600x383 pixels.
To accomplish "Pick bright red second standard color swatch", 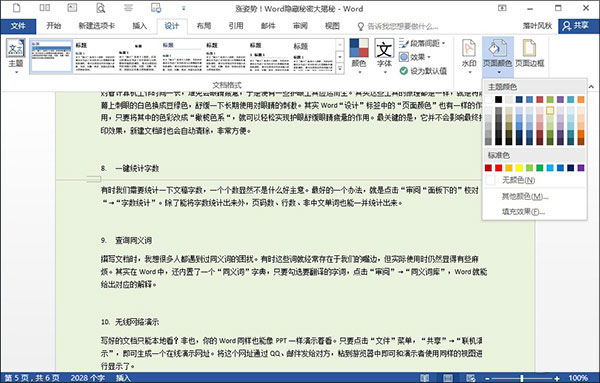I will pos(498,168).
